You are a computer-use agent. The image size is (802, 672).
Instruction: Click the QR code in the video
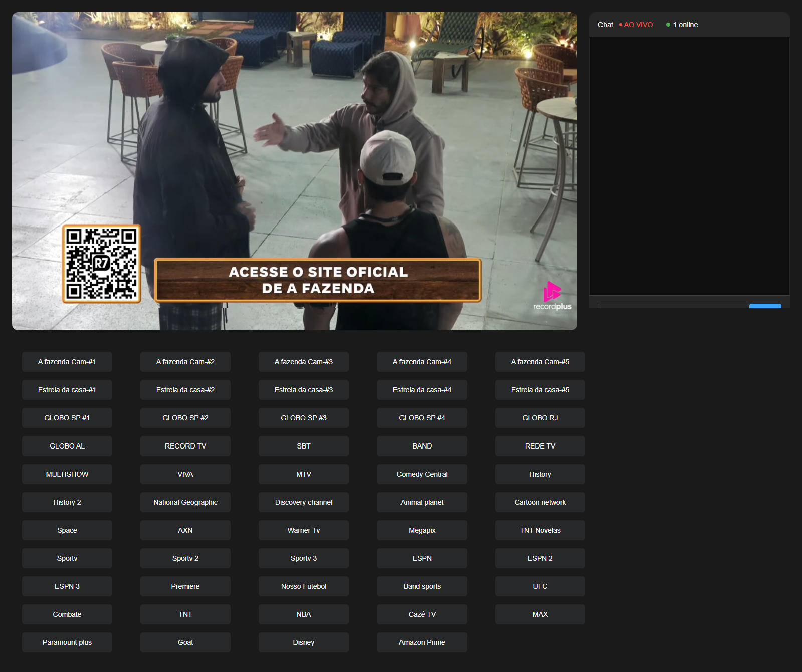coord(101,264)
